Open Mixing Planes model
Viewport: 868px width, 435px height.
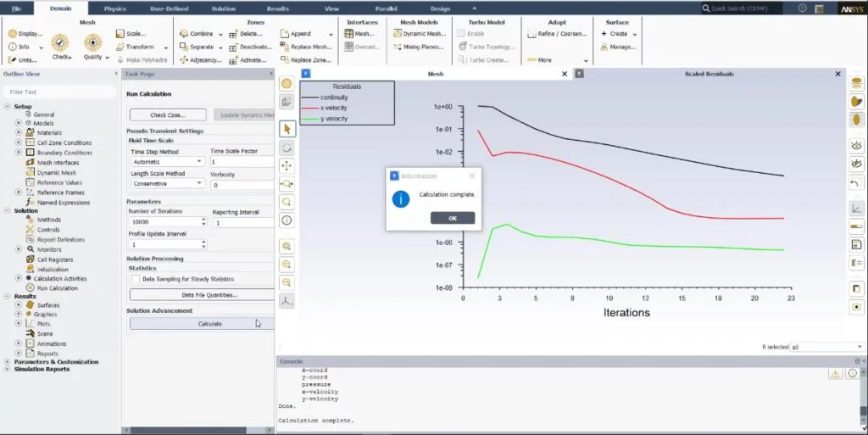pos(419,47)
